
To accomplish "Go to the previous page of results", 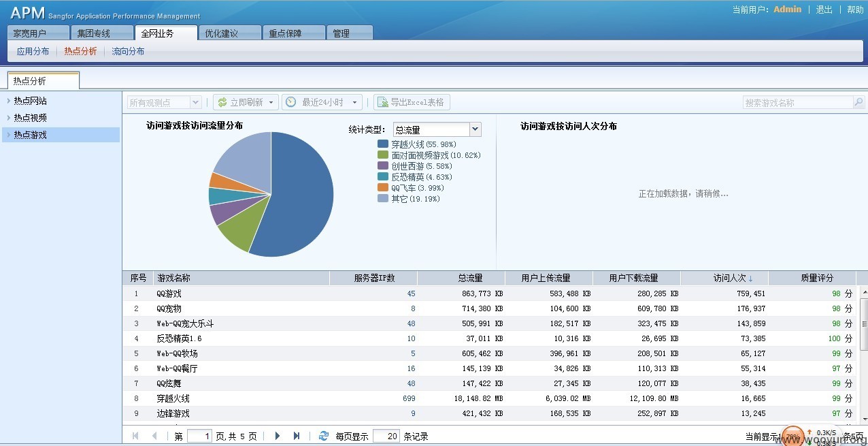I will (154, 436).
